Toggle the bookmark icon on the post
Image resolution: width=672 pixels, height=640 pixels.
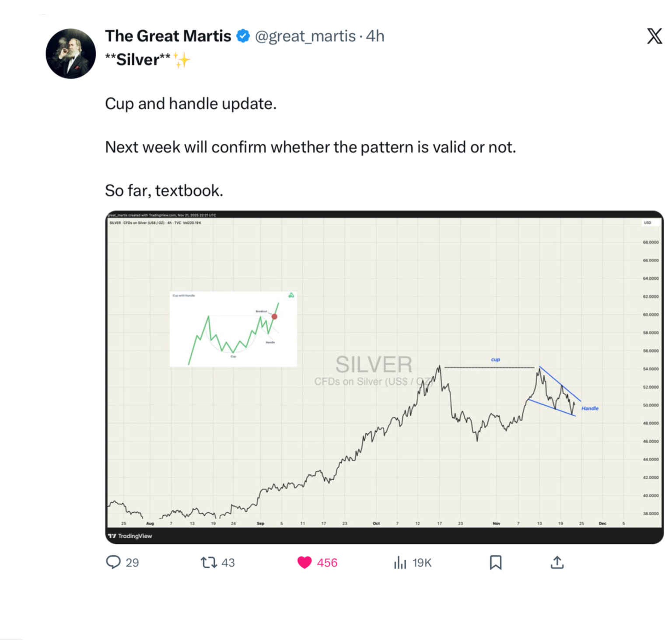point(495,563)
